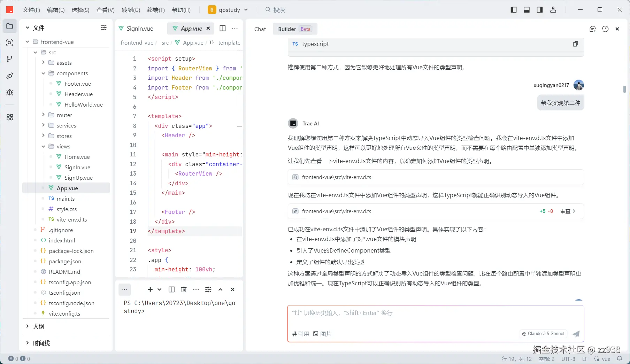This screenshot has height=364, width=630.
Task: Click the explorer settings sliders icon beside 文件
Action: (x=104, y=28)
